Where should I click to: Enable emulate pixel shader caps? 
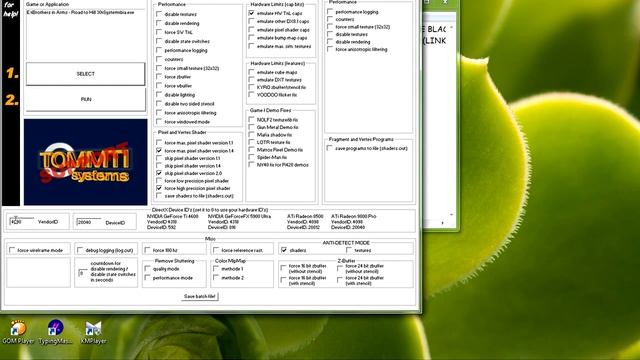click(x=251, y=30)
